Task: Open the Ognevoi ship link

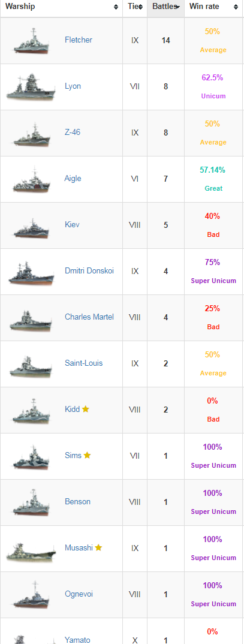Action: [x=79, y=594]
